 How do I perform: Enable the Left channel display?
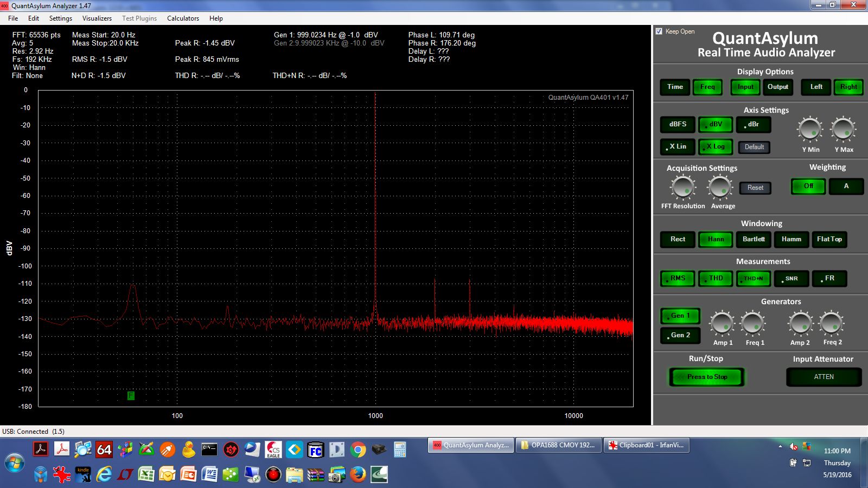point(816,87)
